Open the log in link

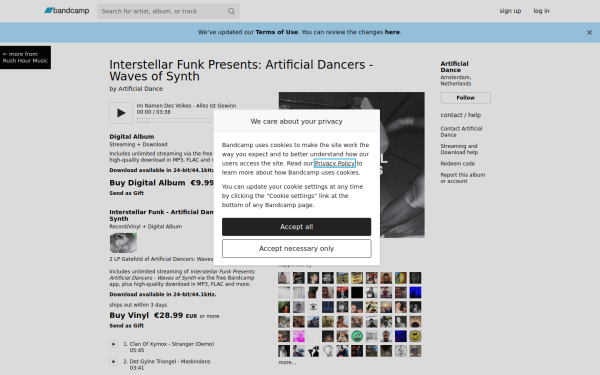tap(541, 11)
